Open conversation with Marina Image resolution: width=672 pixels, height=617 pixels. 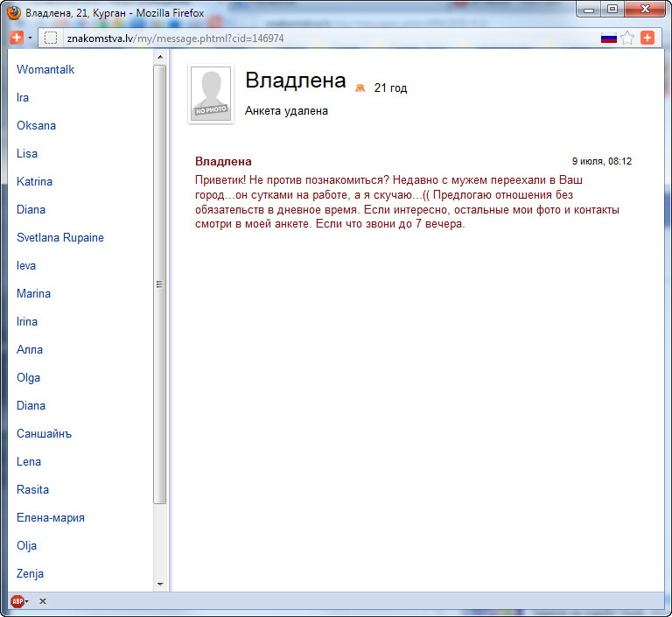[33, 293]
